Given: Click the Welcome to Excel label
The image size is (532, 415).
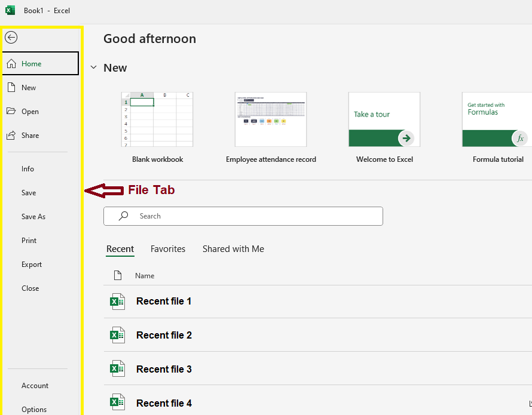Looking at the screenshot, I should tap(384, 159).
